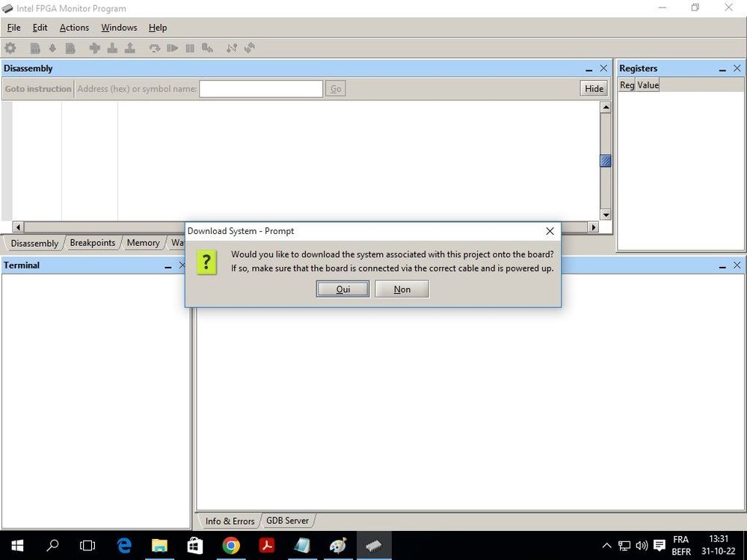Image resolution: width=747 pixels, height=560 pixels.
Task: Open the File menu
Action: tap(13, 28)
